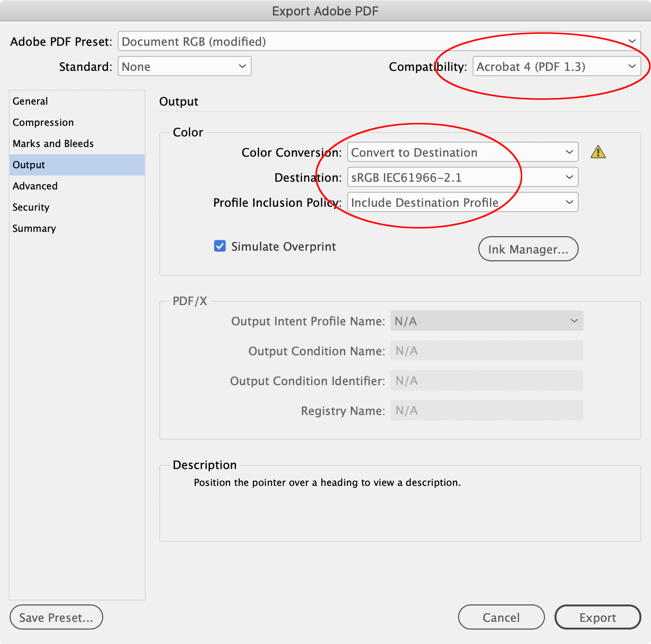Click the color conversion warning triangle icon
651x644 pixels.
click(x=598, y=152)
